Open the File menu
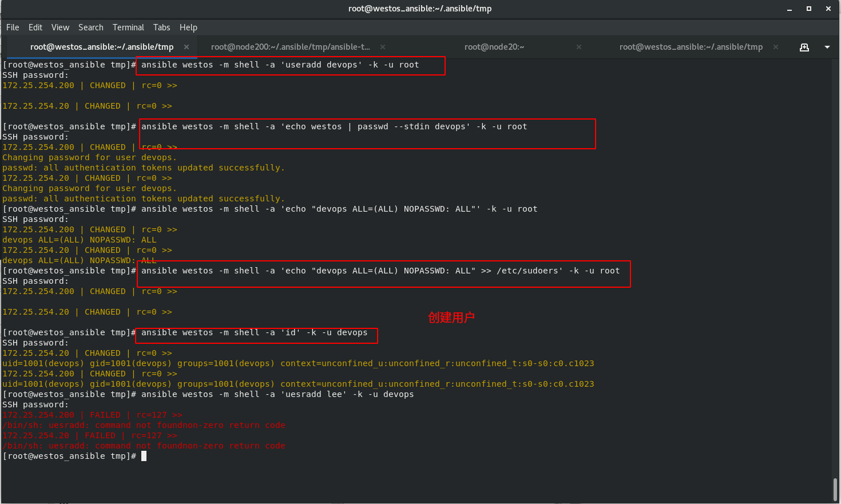This screenshot has width=841, height=504. point(13,27)
